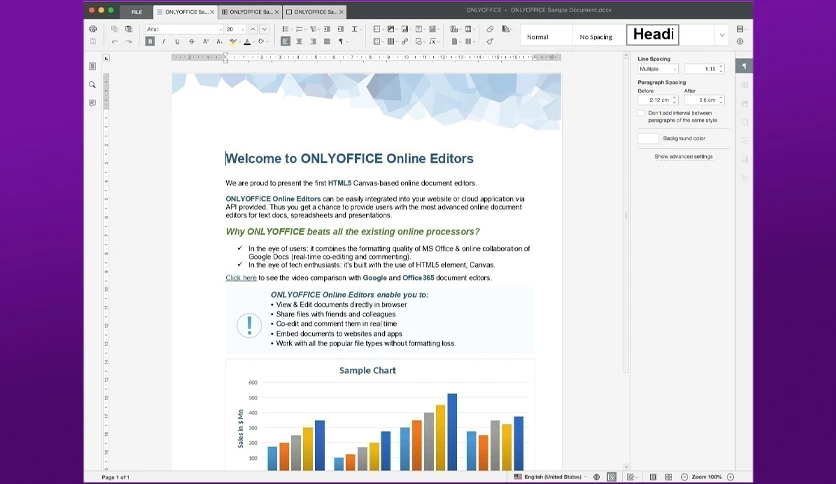Click the Fit to page icon in status bar

click(653, 477)
